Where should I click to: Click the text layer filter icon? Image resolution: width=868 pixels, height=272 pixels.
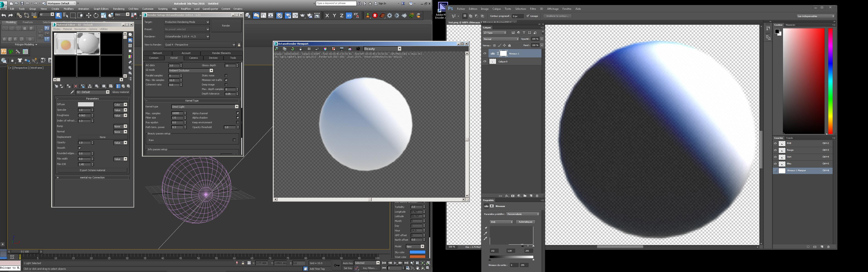[524, 33]
